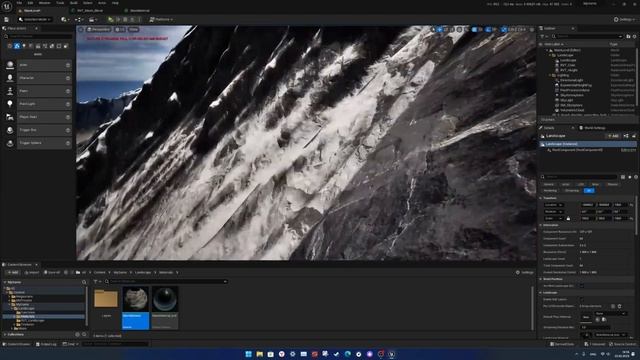Click the Outliner add folder icon
Screen dimensions: 640x360
[x=628, y=36]
